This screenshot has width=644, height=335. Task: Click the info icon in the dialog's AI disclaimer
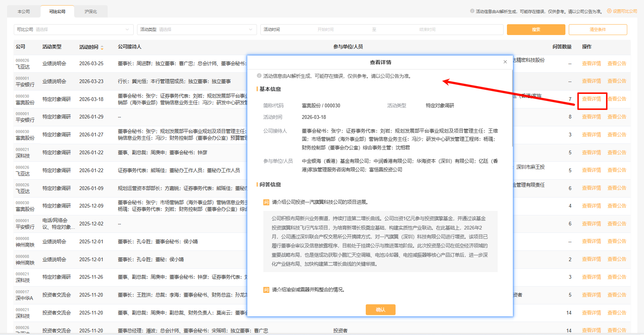click(x=259, y=76)
